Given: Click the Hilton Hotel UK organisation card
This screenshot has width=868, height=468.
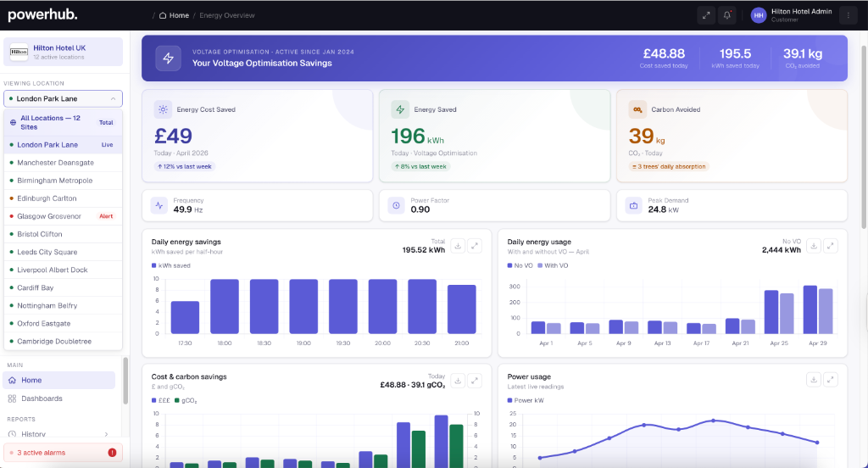Looking at the screenshot, I should tap(63, 52).
